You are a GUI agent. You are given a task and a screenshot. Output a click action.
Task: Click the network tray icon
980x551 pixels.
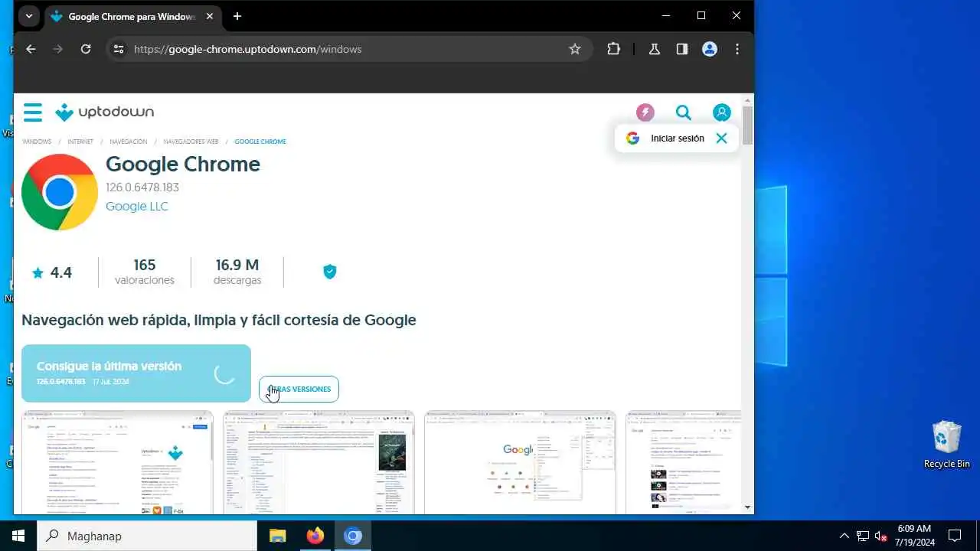[863, 536]
